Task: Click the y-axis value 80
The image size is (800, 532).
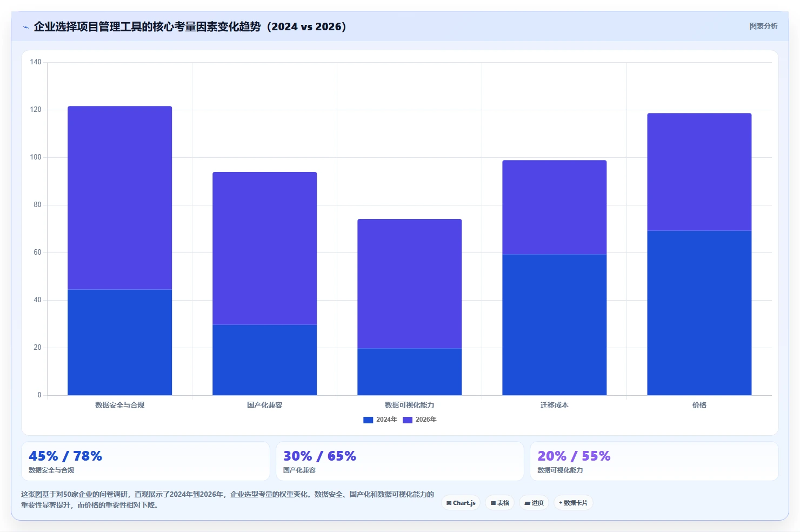Action: pos(37,205)
